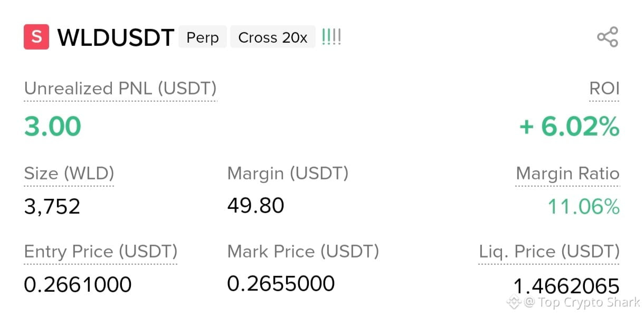Tap the 3.00 unrealized PNL value
The width and height of the screenshot is (644, 315).
pyautogui.click(x=53, y=127)
